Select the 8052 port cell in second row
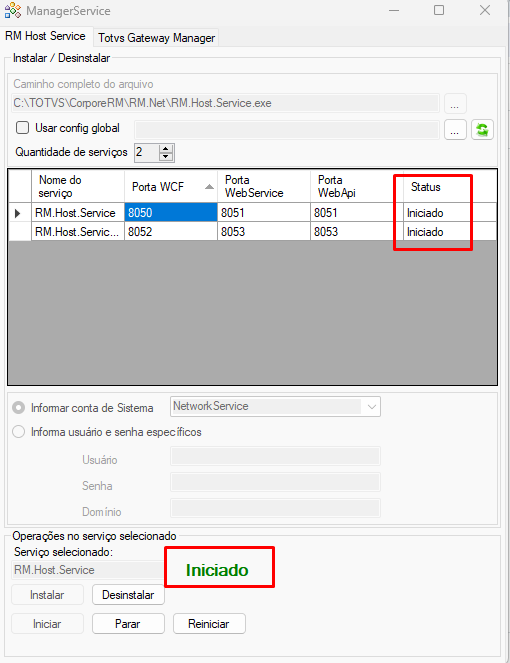Image resolution: width=510 pixels, height=663 pixels. click(171, 232)
